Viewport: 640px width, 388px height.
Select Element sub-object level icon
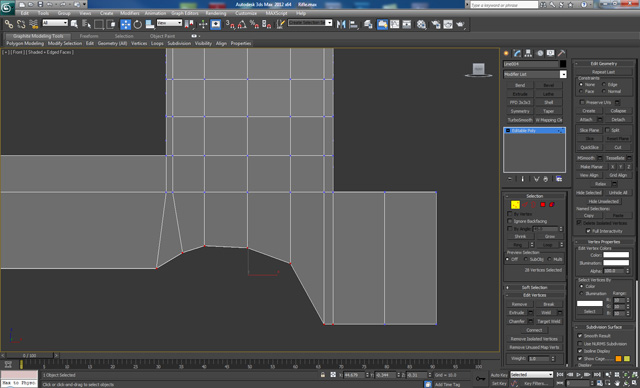pyautogui.click(x=551, y=205)
